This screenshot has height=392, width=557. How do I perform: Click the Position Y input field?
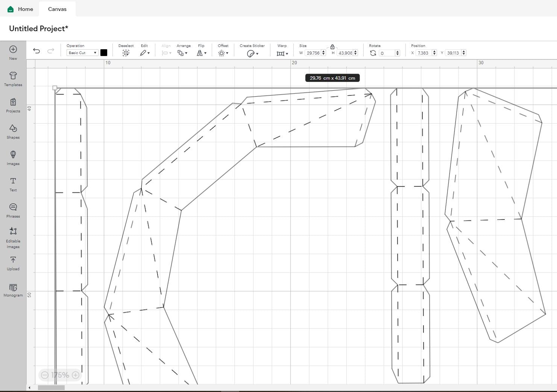tap(453, 53)
